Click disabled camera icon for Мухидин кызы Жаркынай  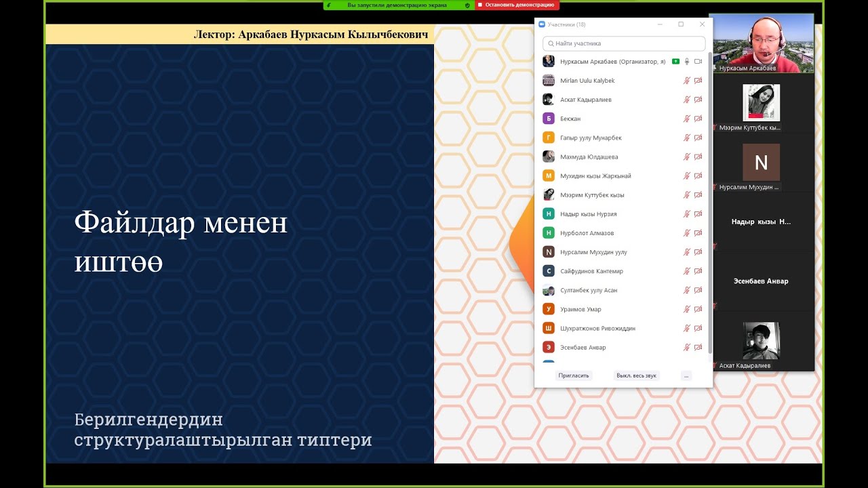coord(698,176)
